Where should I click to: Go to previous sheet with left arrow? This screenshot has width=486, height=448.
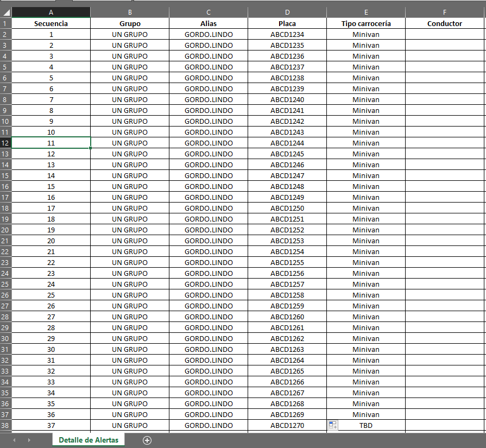[x=14, y=440]
